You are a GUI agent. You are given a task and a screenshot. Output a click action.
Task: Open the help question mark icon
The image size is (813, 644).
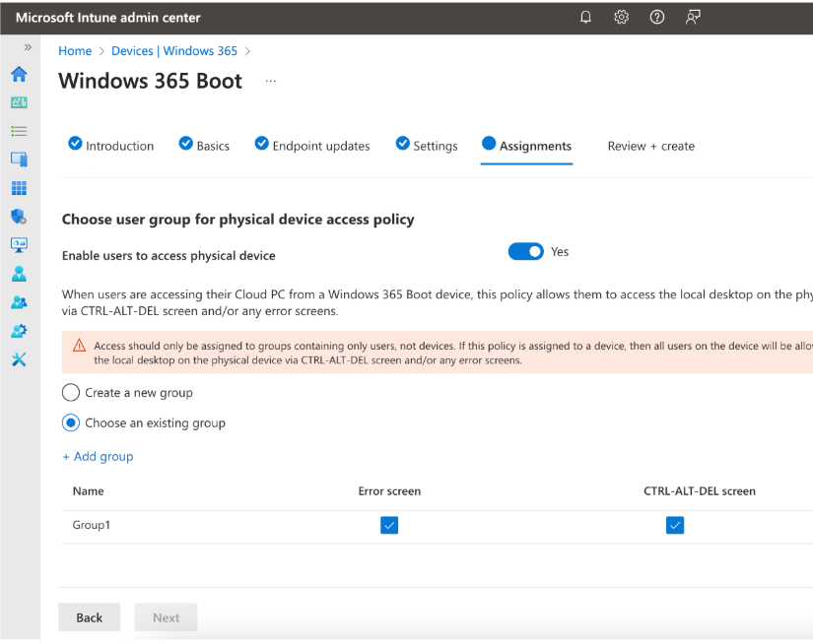(x=657, y=18)
